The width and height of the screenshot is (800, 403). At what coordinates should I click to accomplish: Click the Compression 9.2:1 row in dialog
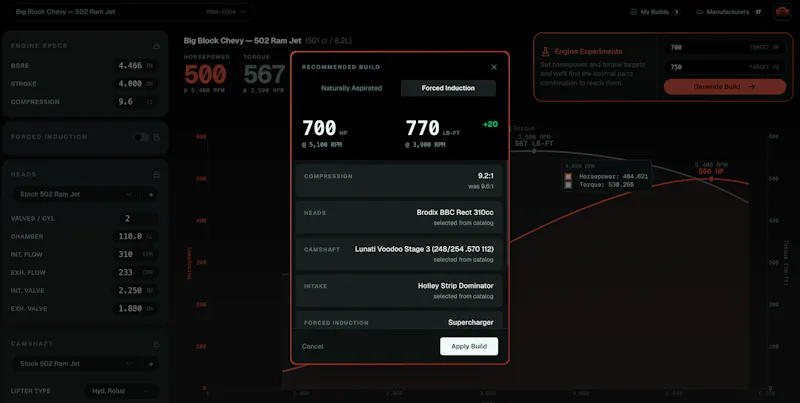399,181
